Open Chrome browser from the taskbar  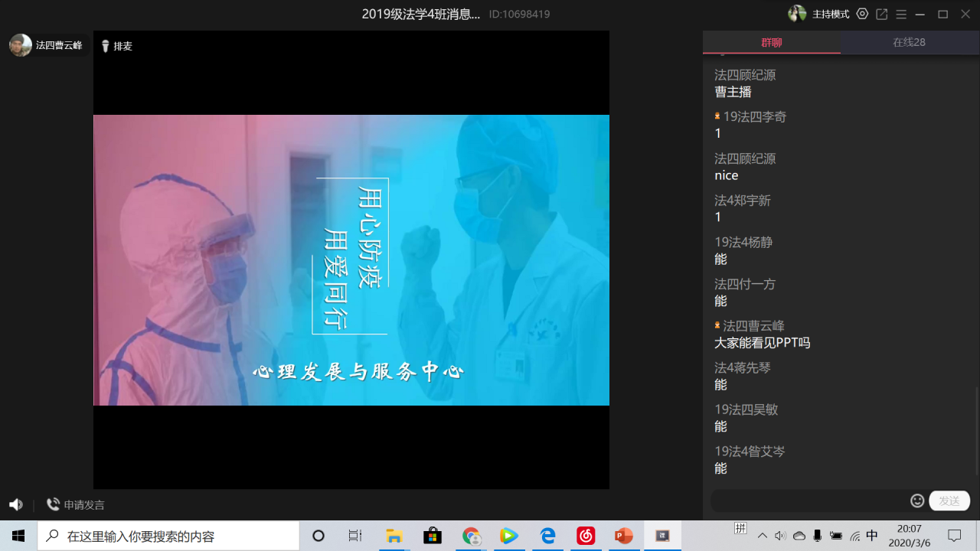pyautogui.click(x=471, y=536)
